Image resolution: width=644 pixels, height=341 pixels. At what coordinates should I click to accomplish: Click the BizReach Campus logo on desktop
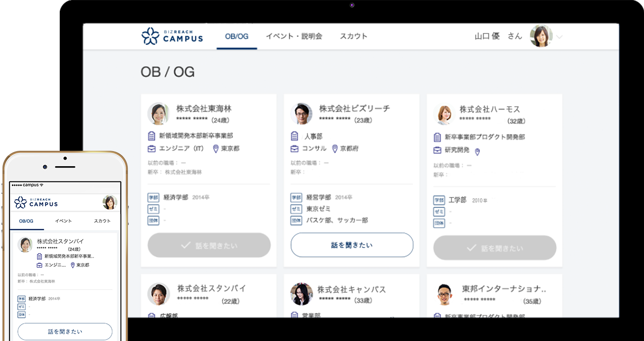tap(172, 36)
